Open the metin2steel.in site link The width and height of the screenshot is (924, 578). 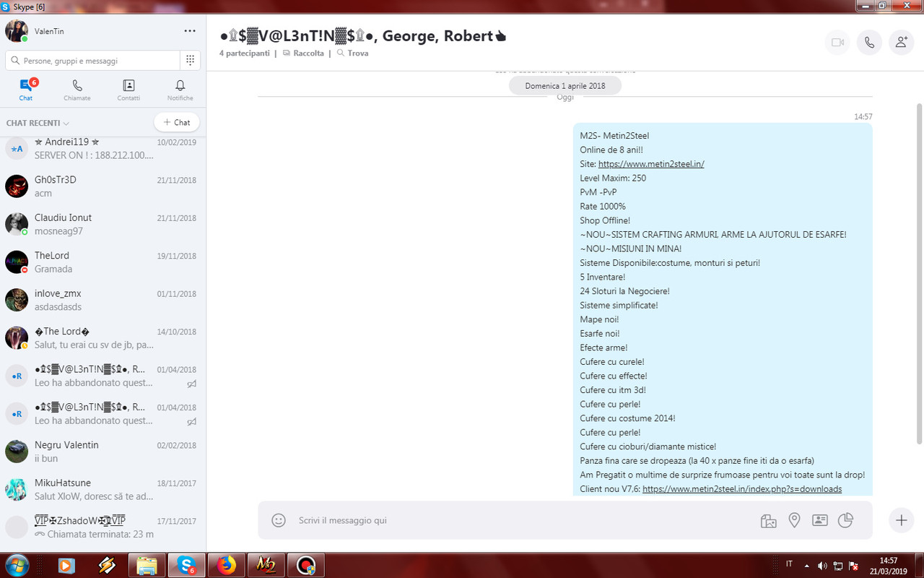[651, 164]
